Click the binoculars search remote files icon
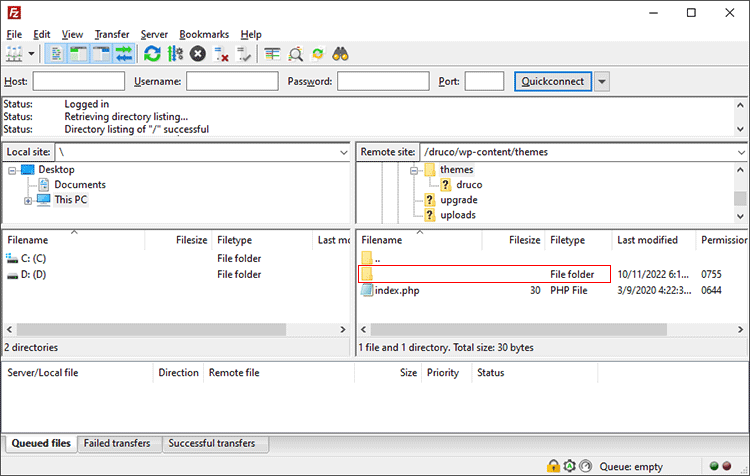 coord(342,54)
